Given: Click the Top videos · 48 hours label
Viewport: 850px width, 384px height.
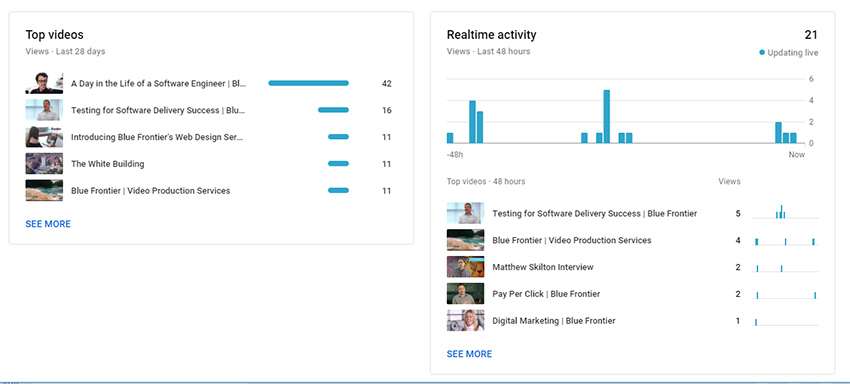Looking at the screenshot, I should click(x=486, y=181).
